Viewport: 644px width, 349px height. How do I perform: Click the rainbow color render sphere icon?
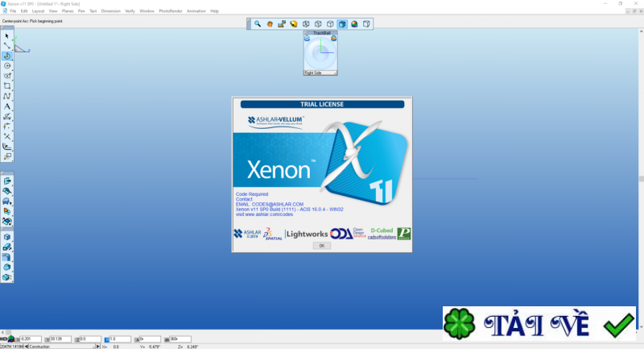pyautogui.click(x=354, y=24)
